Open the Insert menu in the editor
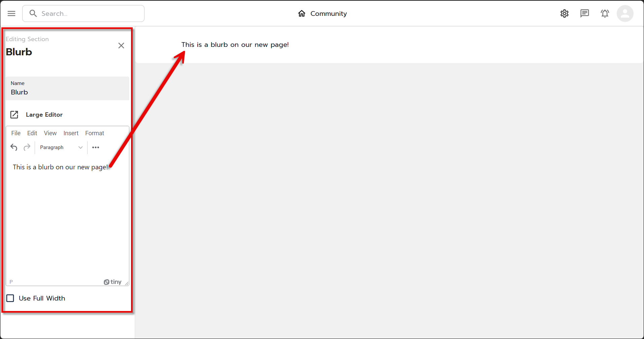This screenshot has width=644, height=339. pos(71,133)
